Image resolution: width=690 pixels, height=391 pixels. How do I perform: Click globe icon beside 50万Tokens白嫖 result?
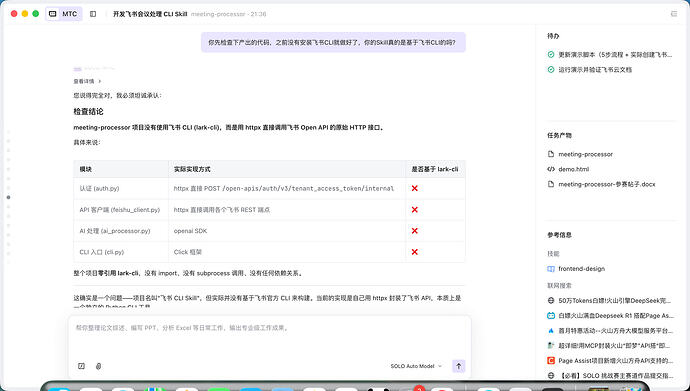coord(551,300)
